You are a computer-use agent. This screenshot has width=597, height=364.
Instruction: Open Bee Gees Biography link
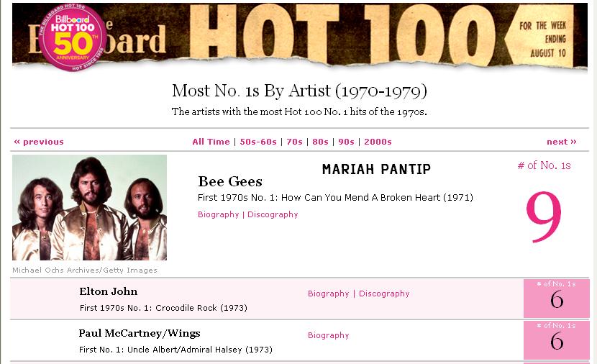218,214
